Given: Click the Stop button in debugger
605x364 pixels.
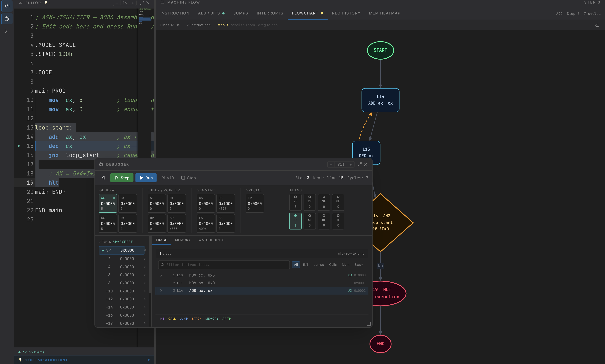Looking at the screenshot, I should point(188,178).
